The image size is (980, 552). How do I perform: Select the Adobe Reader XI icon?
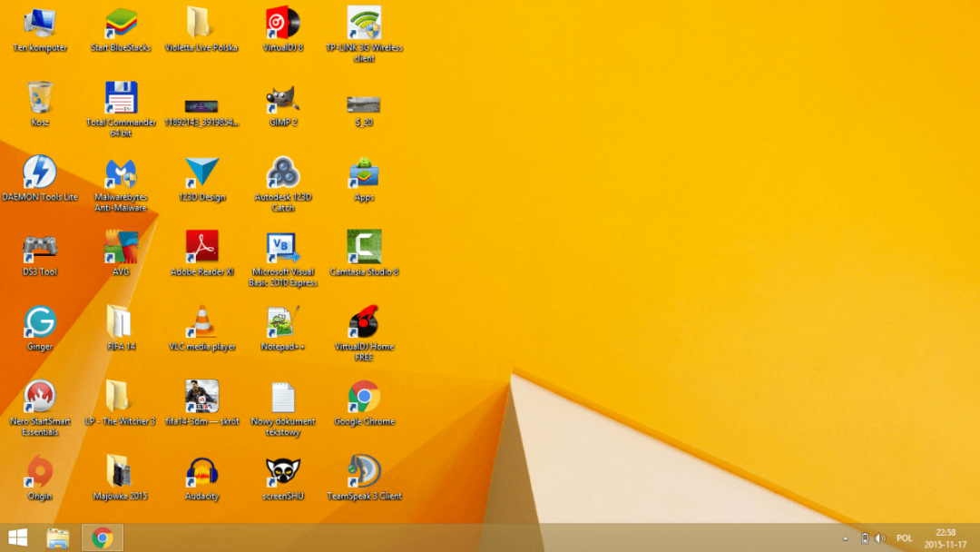pos(201,248)
